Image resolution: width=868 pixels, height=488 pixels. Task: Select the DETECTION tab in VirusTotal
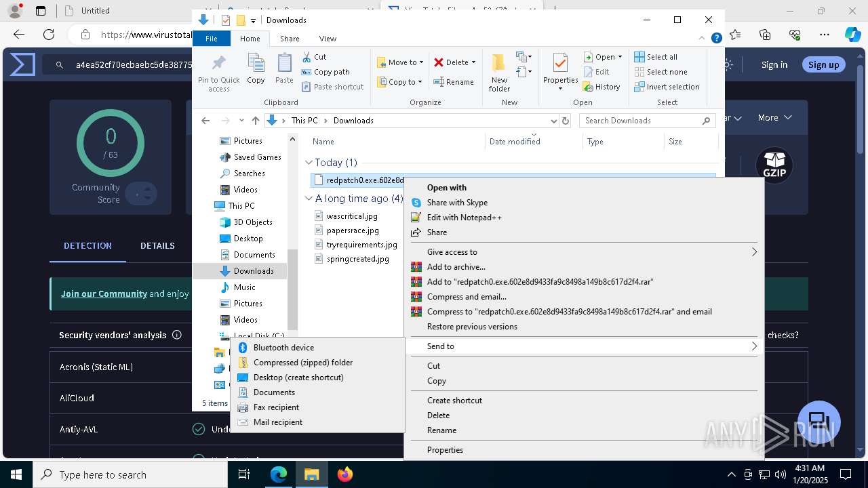[x=87, y=245]
